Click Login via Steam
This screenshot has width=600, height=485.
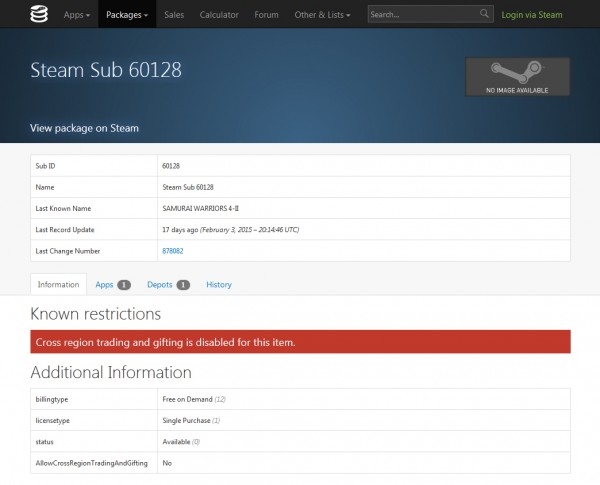531,15
